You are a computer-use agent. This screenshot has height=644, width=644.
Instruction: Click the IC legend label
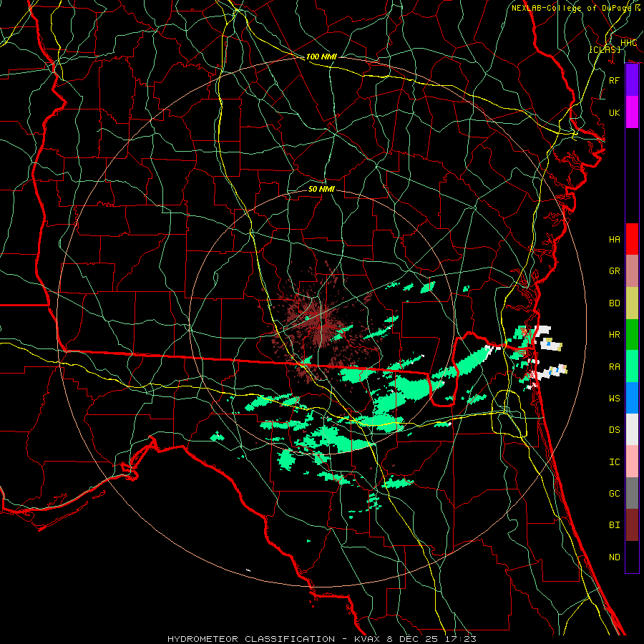pyautogui.click(x=615, y=462)
